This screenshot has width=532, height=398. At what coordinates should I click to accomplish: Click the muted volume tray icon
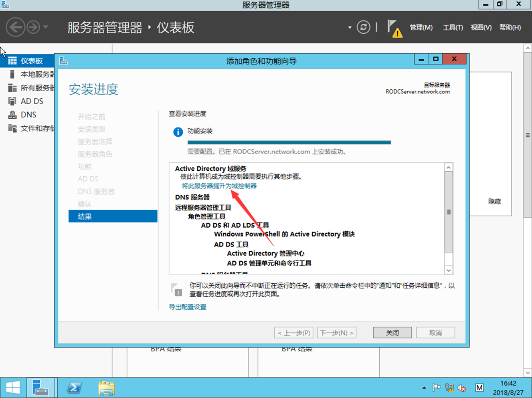(x=462, y=388)
